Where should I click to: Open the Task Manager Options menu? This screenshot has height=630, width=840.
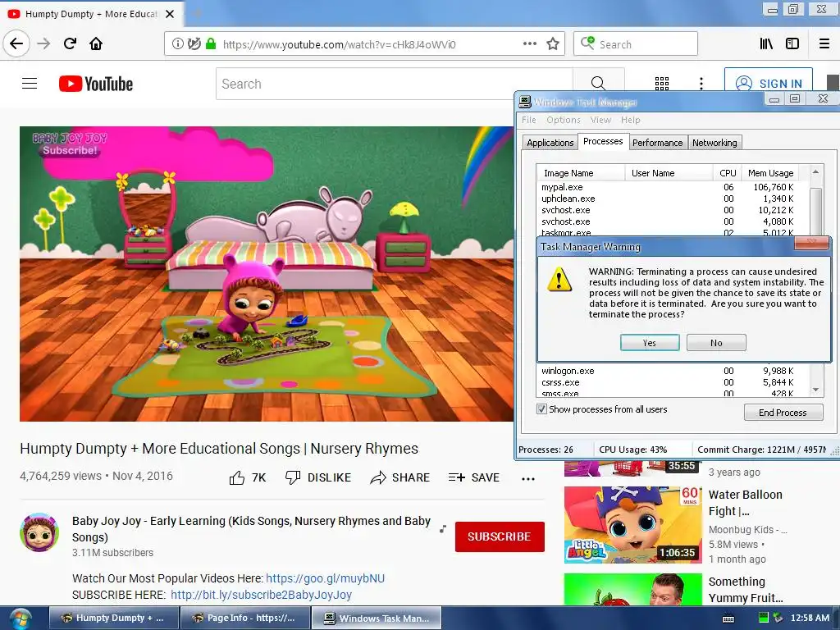click(x=564, y=120)
